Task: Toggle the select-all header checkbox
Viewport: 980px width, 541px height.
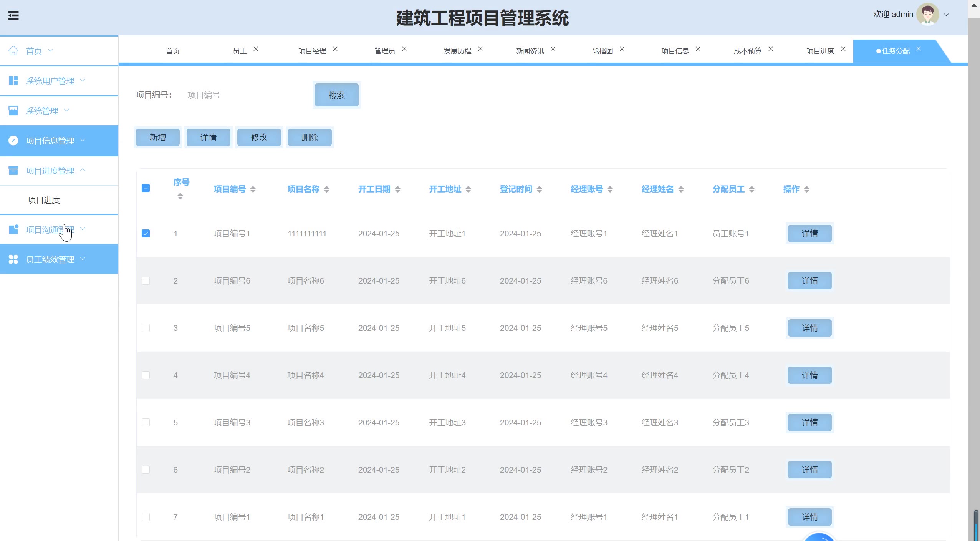Action: (146, 188)
